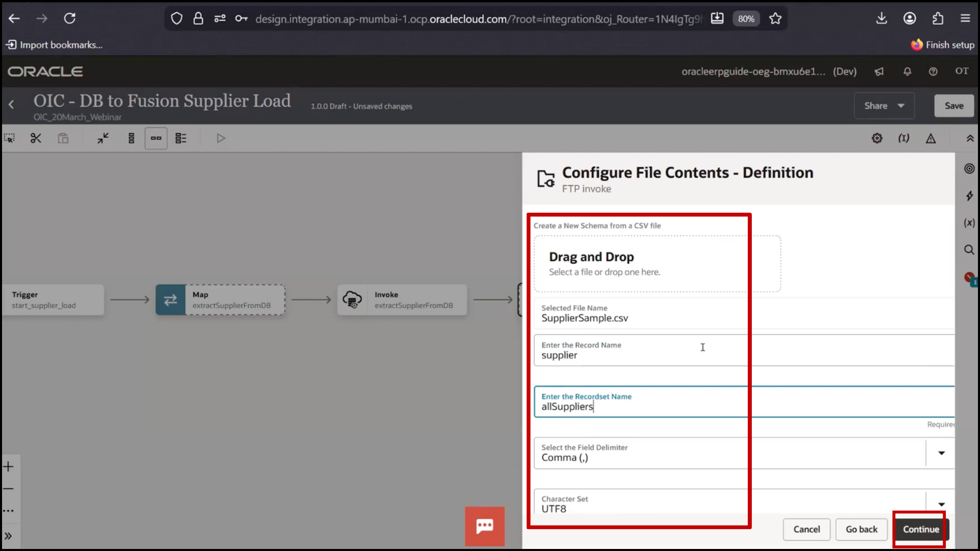The image size is (980, 551).
Task: Click Finish setup in the bookmarks bar
Action: 943,45
